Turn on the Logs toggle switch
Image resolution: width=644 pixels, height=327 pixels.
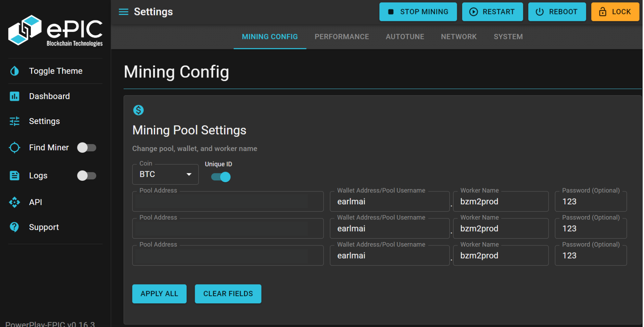coord(87,176)
